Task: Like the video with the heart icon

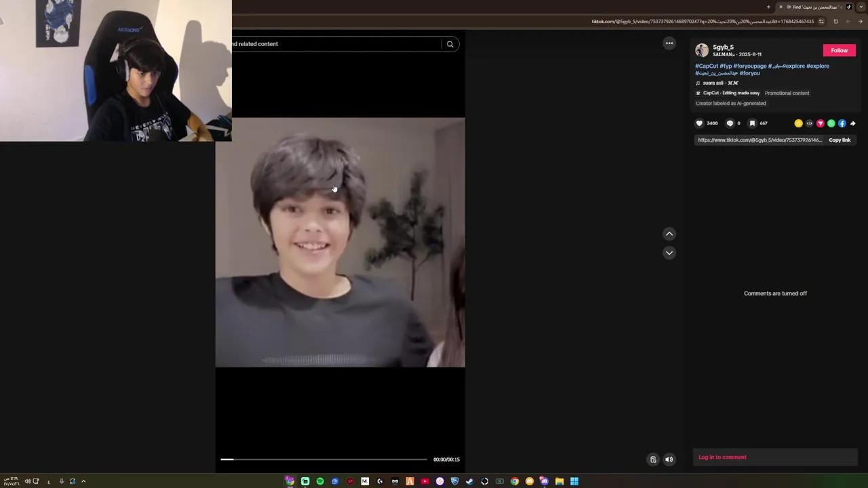Action: tap(699, 123)
